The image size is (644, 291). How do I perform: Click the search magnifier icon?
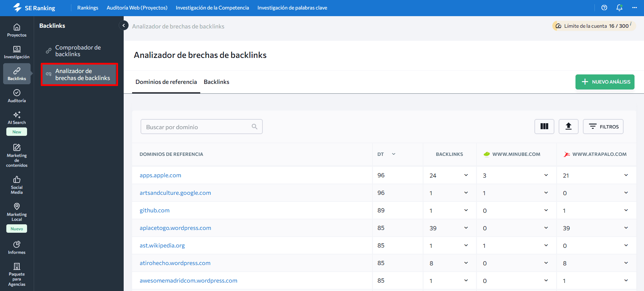pos(255,126)
